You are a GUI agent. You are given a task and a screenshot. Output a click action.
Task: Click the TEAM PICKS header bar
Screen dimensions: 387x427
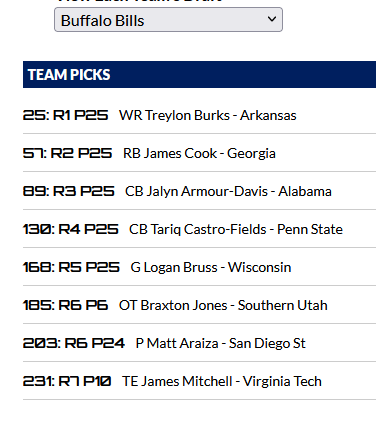pos(199,74)
